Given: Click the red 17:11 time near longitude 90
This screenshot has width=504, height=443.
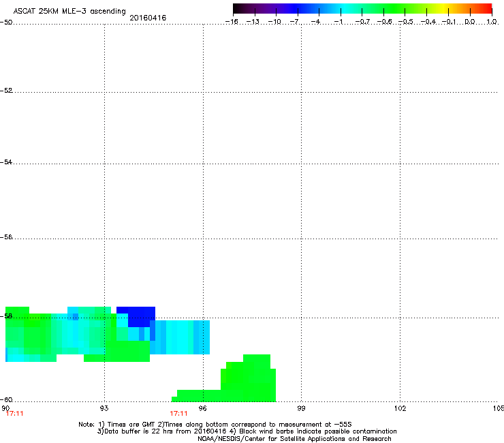Looking at the screenshot, I should pos(15,414).
